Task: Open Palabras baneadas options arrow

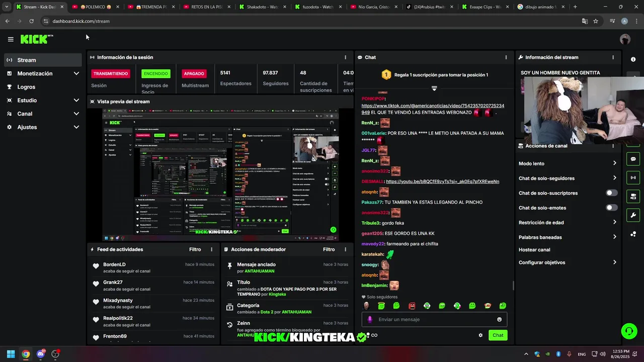Action: click(x=614, y=237)
